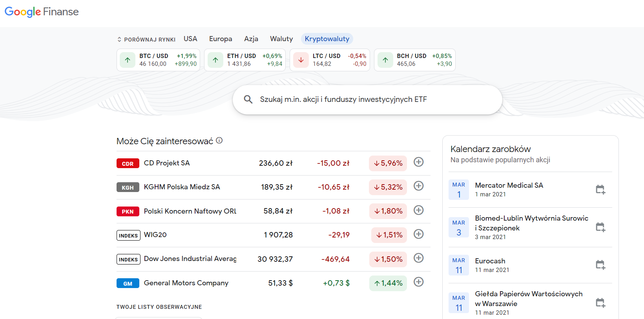Click the GM ticker badge
This screenshot has height=319, width=644.
click(x=128, y=283)
